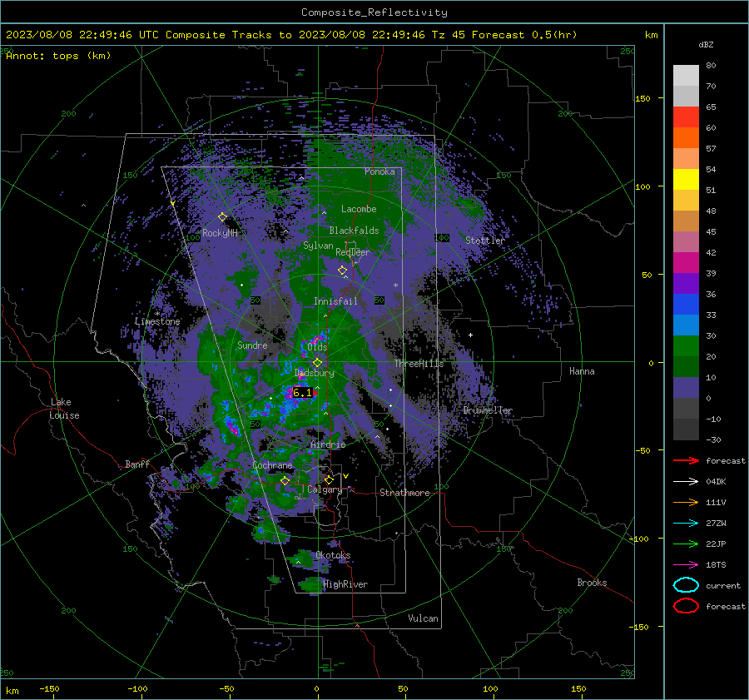Click the RockyMH label
This screenshot has height=700, width=749.
pos(220,233)
